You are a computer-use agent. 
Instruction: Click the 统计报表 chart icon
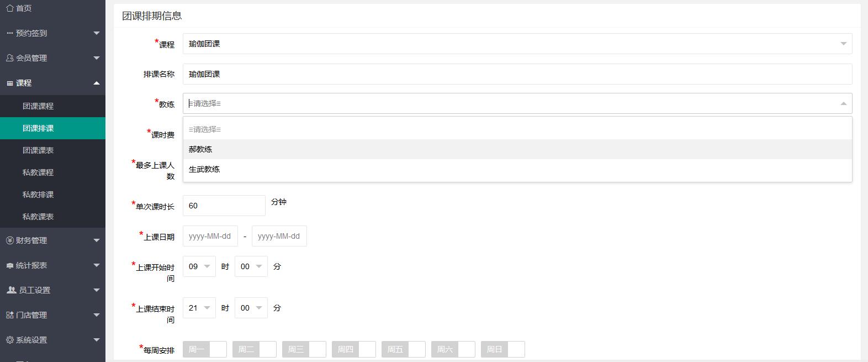tap(10, 265)
